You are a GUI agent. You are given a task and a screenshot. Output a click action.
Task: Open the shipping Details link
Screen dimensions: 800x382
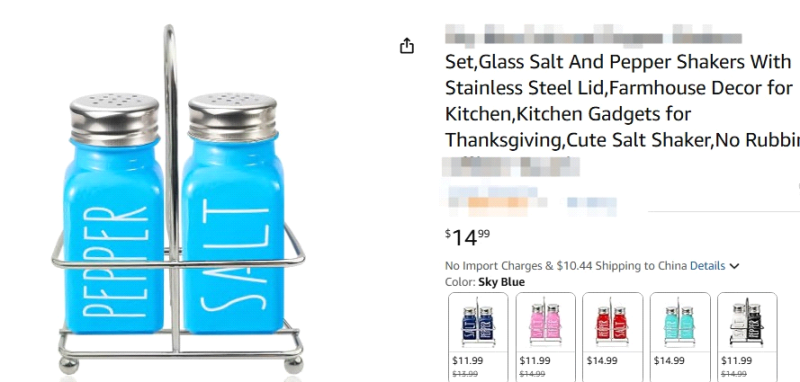(707, 266)
